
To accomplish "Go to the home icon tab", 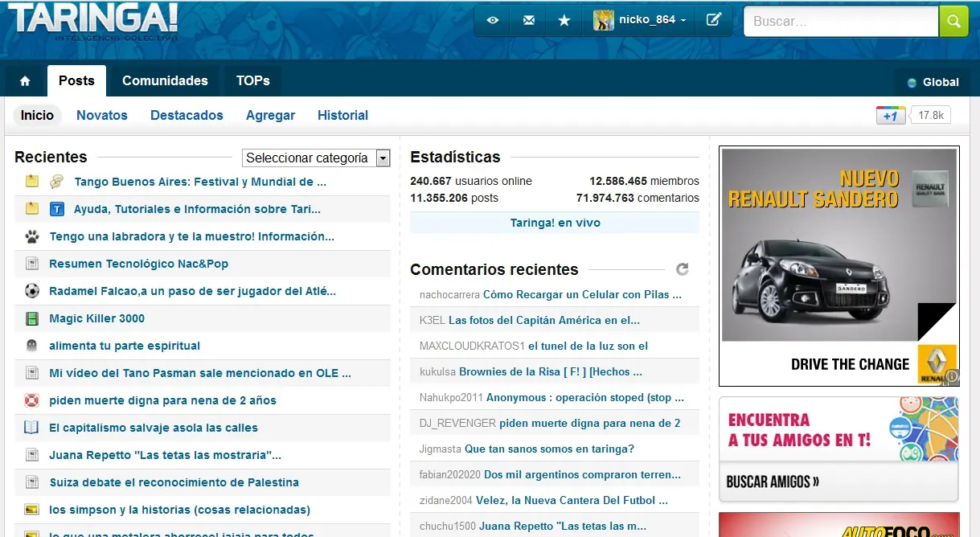I will pos(25,81).
